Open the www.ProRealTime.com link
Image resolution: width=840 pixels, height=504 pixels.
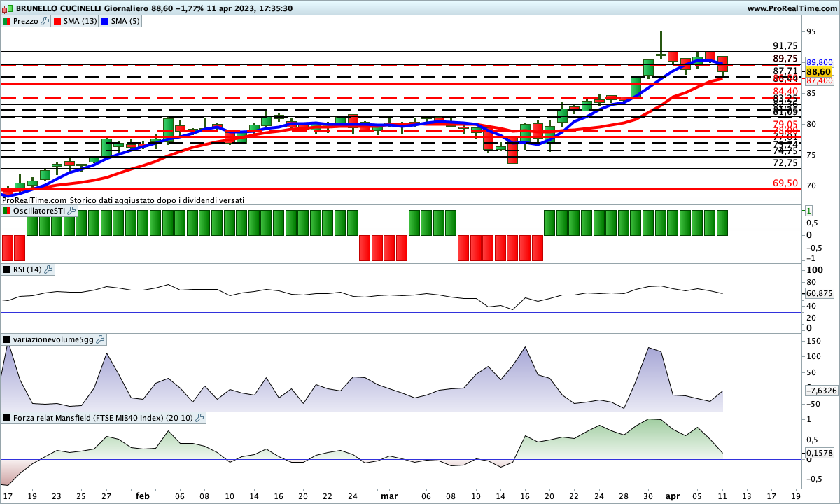point(792,8)
